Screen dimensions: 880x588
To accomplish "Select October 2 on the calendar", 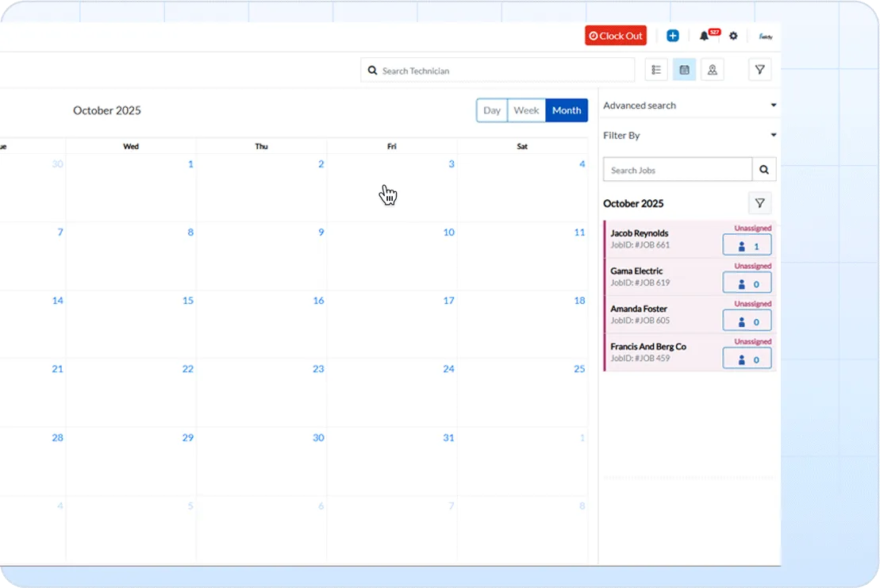I will coord(321,164).
